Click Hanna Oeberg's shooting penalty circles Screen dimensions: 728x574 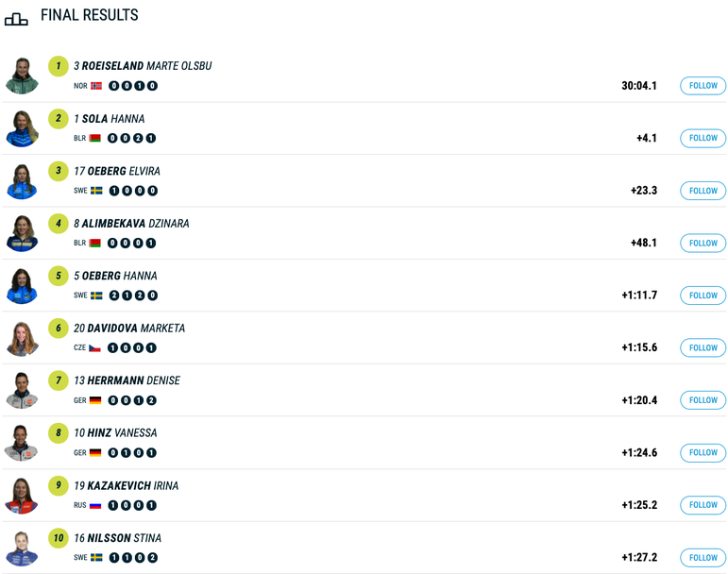click(x=133, y=295)
